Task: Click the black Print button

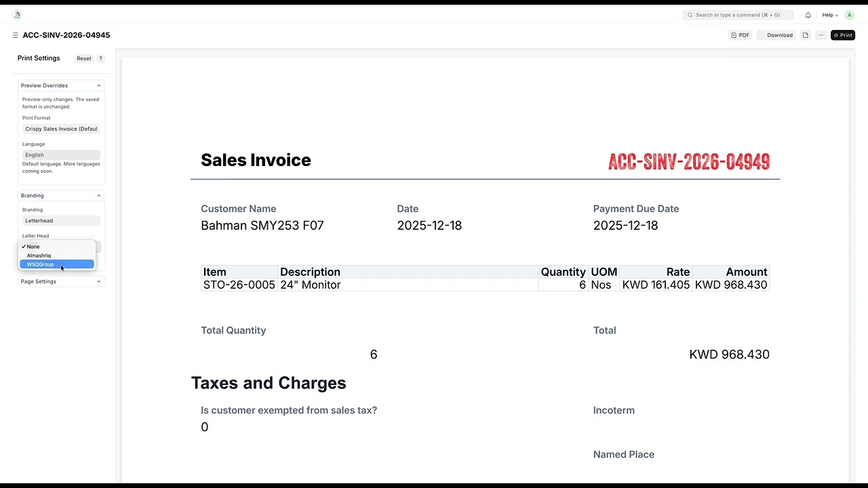Action: (x=843, y=35)
